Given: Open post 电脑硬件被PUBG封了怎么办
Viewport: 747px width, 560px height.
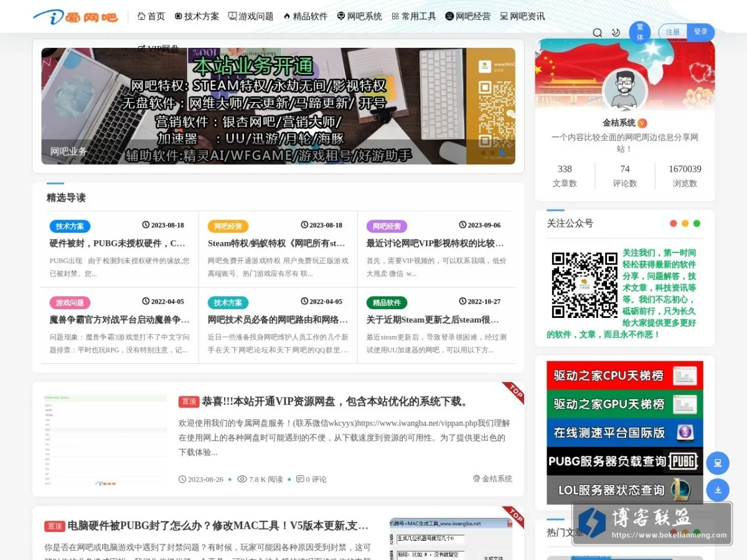Looking at the screenshot, I should pos(218,526).
